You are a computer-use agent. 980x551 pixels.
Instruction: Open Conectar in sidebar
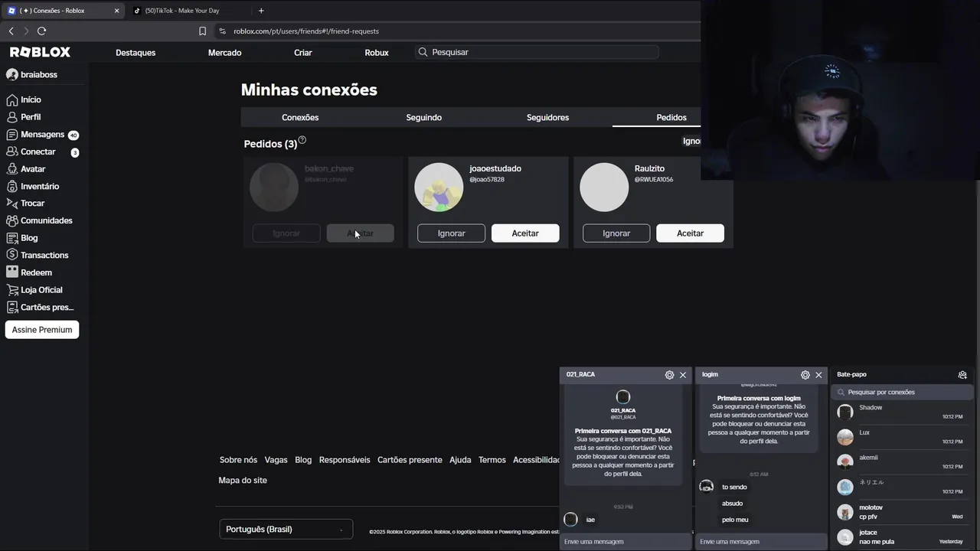pyautogui.click(x=44, y=152)
